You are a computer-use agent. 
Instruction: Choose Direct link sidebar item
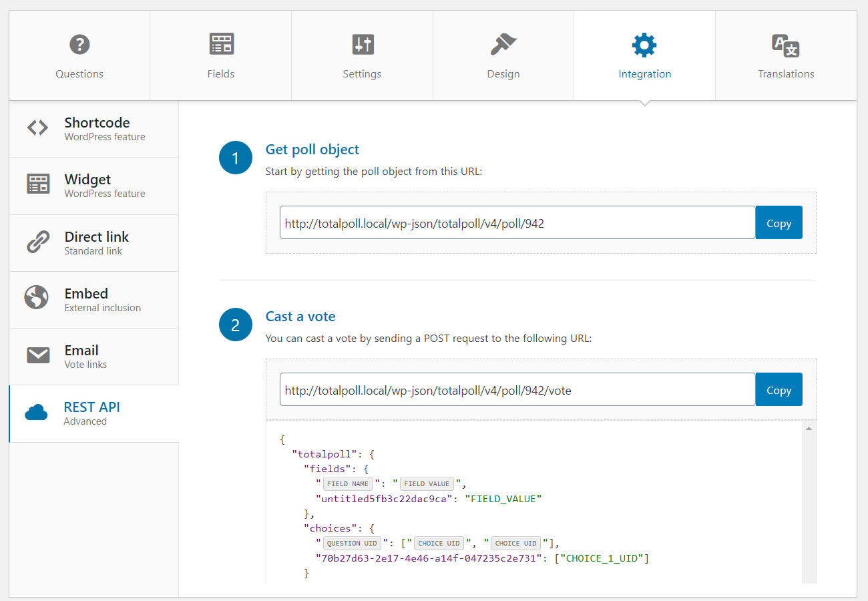94,243
